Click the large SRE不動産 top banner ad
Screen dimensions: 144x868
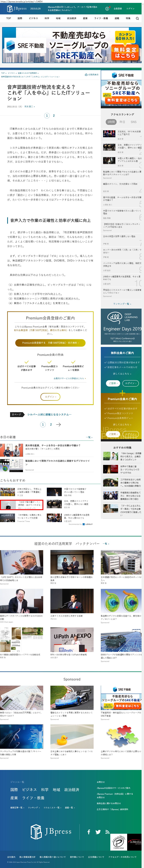coord(72,46)
